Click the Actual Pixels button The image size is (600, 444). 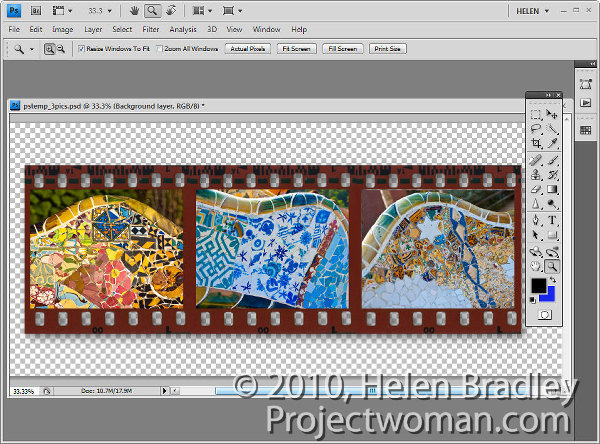click(248, 49)
